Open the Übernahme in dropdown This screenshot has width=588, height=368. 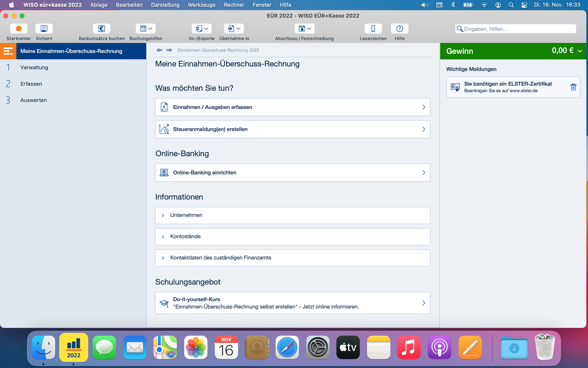234,29
